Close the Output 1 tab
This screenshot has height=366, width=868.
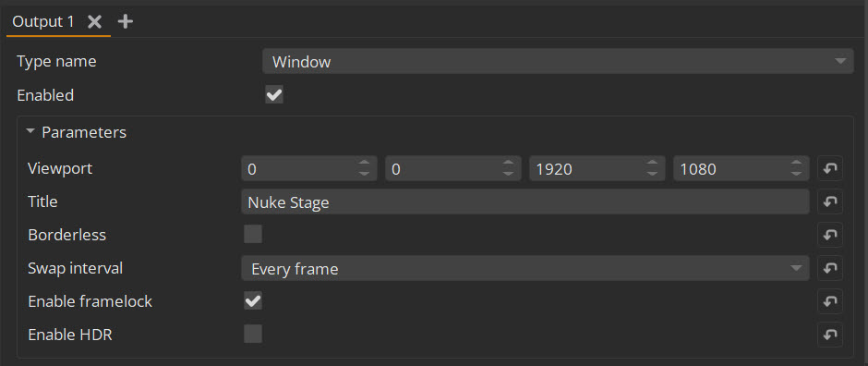click(x=95, y=21)
